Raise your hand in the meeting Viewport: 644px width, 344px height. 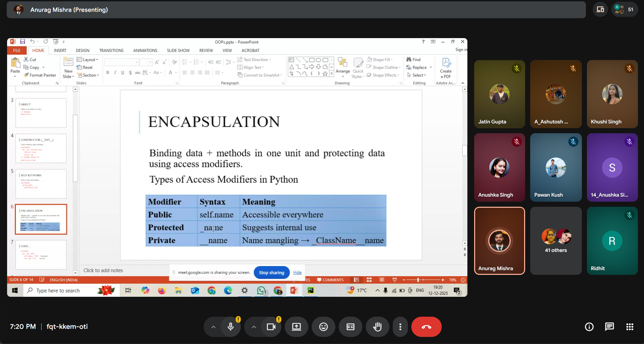point(377,326)
